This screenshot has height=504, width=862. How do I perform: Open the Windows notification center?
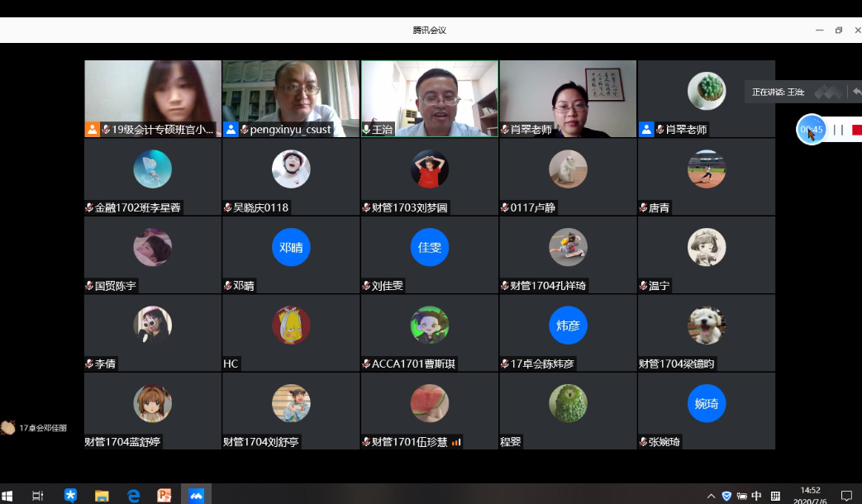coord(846,496)
